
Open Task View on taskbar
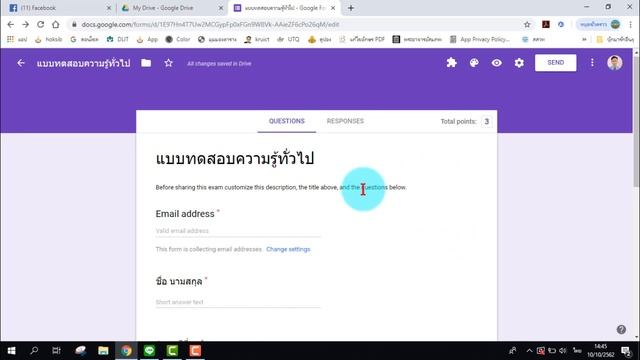57,351
